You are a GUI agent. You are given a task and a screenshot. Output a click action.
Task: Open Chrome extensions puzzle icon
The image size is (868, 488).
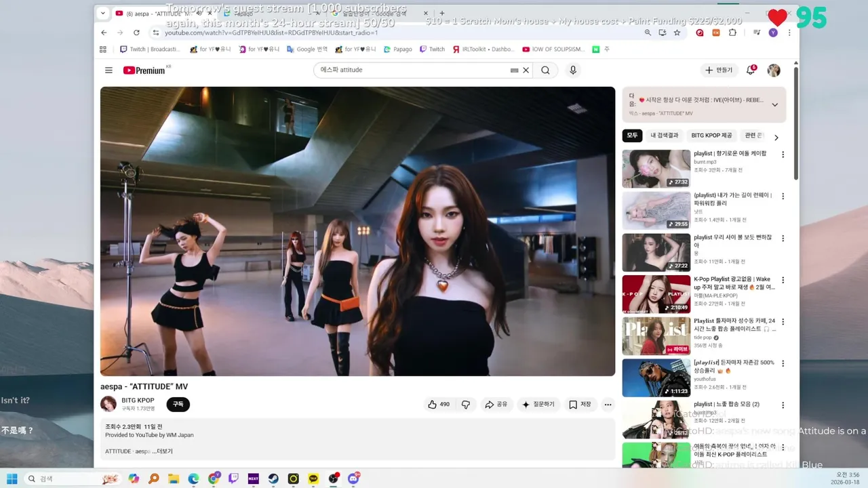pos(732,33)
